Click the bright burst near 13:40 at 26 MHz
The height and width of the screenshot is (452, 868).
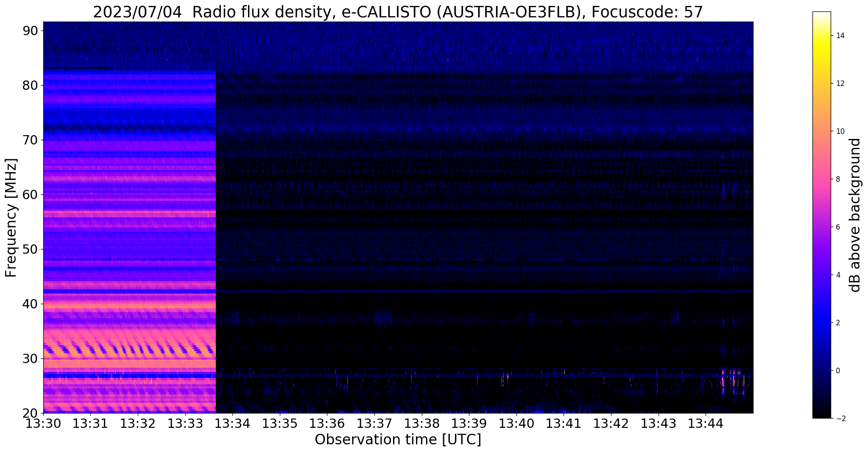coord(505,378)
